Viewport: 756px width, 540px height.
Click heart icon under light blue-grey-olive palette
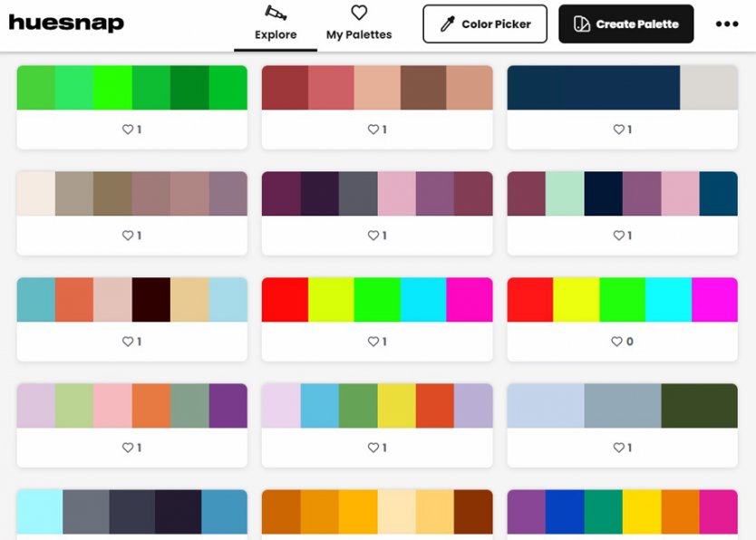(x=617, y=448)
